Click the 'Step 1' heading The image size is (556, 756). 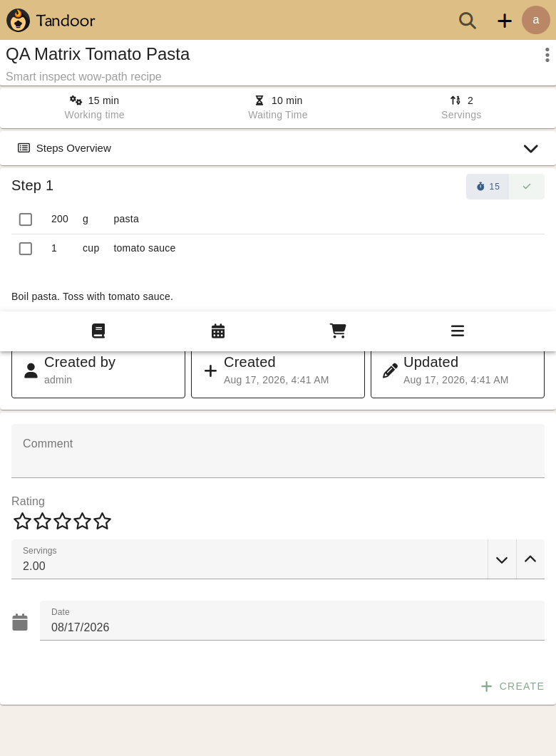[x=32, y=185]
